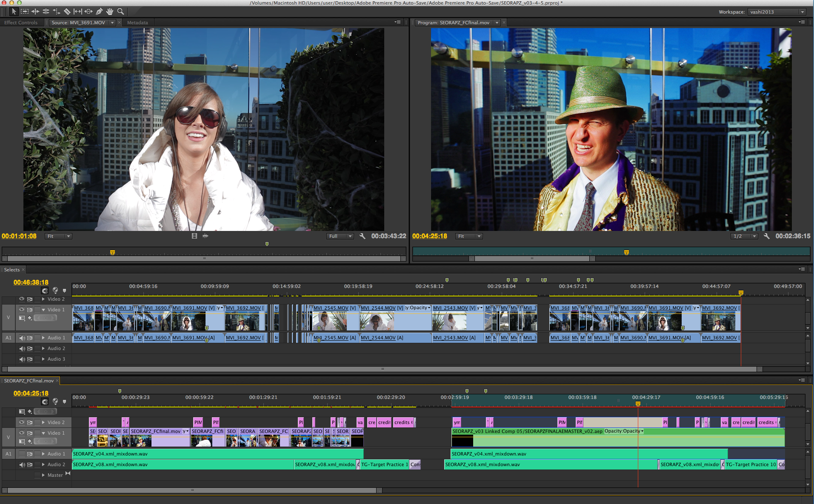Viewport: 814px width, 504px height.
Task: Expand the Audio 2 track header
Action: tap(43, 348)
